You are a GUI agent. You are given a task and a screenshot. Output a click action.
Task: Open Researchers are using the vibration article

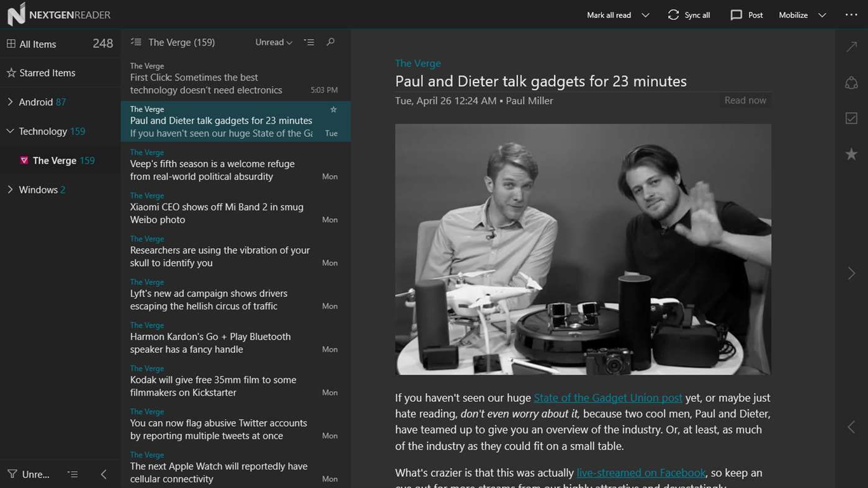236,252
